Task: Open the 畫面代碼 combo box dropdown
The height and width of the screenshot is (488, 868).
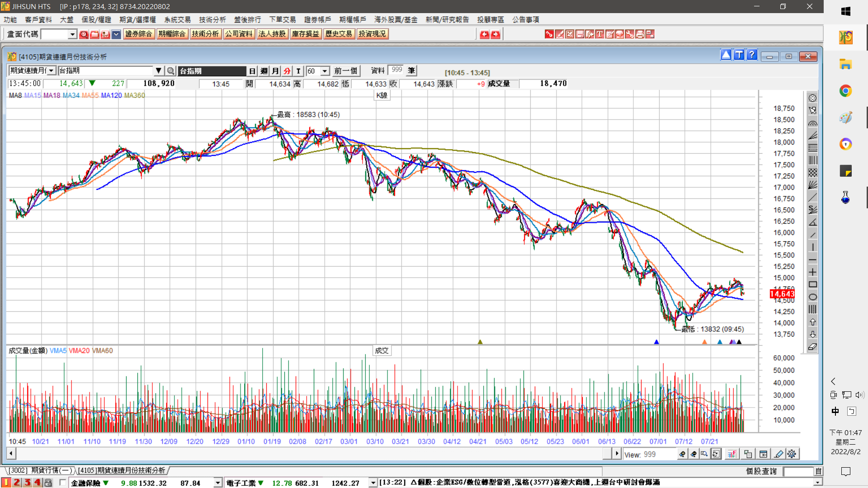Action: tap(72, 34)
